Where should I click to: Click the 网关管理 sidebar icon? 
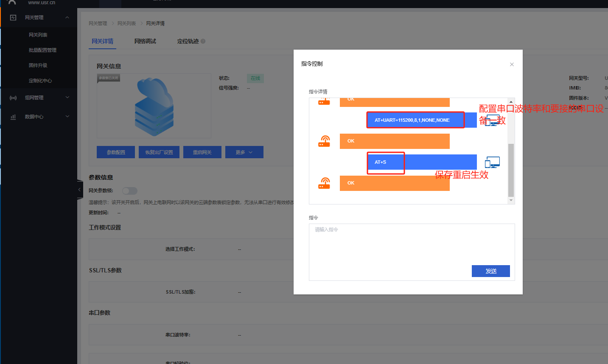13,17
